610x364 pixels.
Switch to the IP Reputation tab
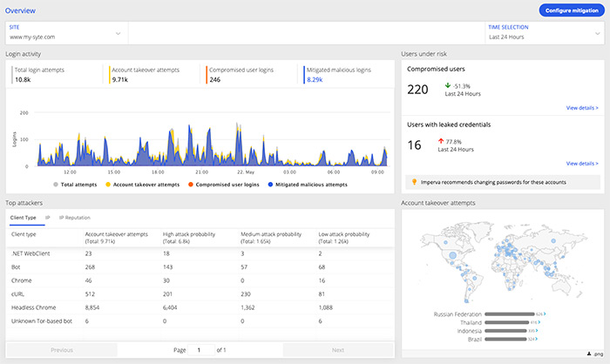coord(74,217)
